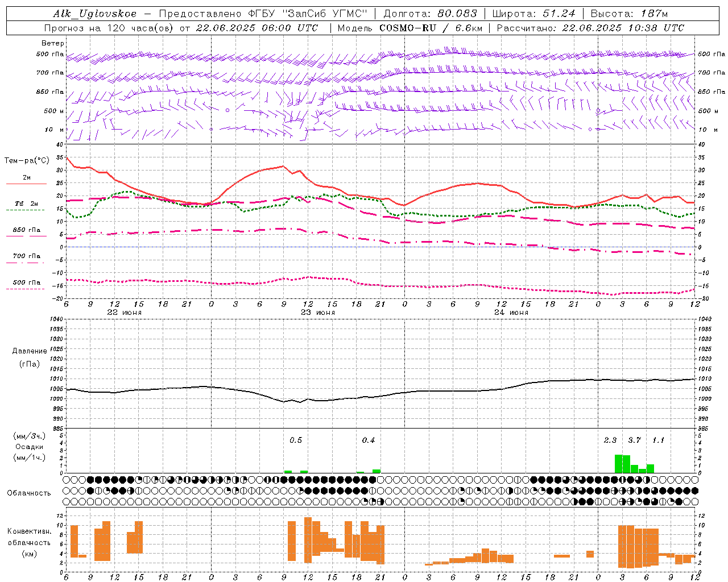Click the 24 июня date label
This screenshot has width=728, height=582.
(x=511, y=313)
